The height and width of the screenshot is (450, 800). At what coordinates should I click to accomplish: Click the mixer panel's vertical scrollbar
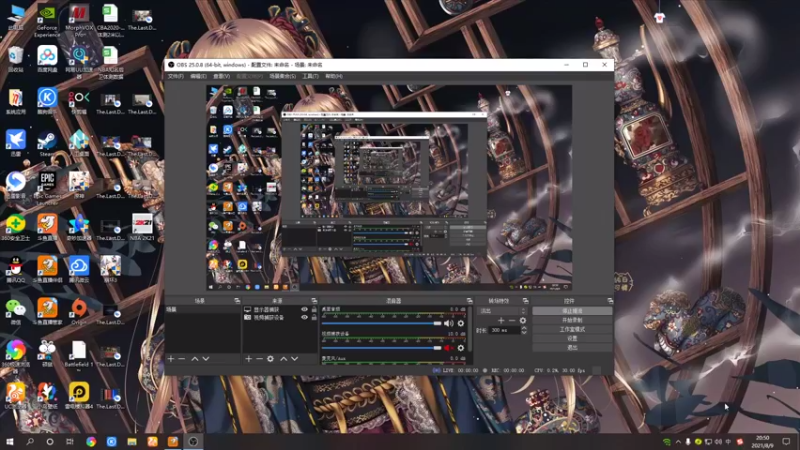(469, 329)
